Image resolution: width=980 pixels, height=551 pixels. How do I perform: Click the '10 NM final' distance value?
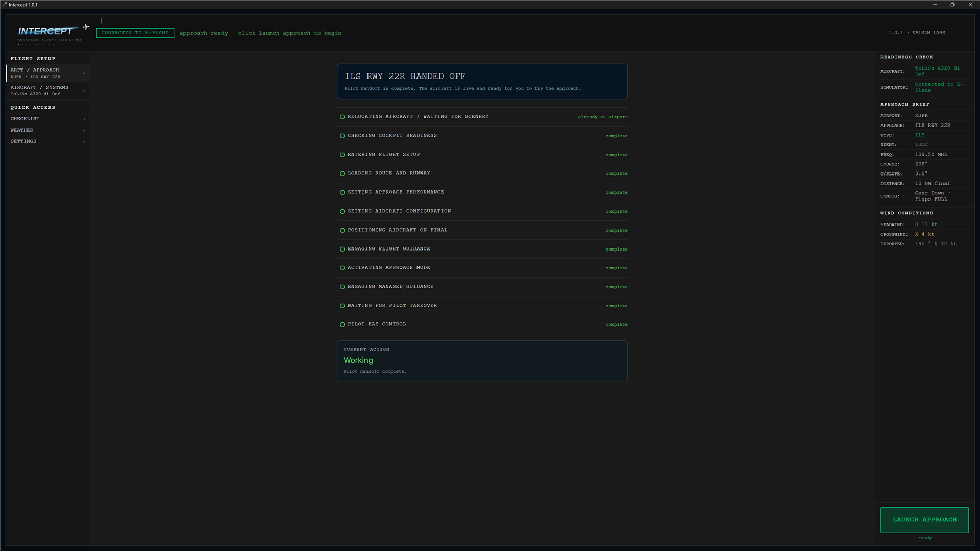click(x=933, y=183)
